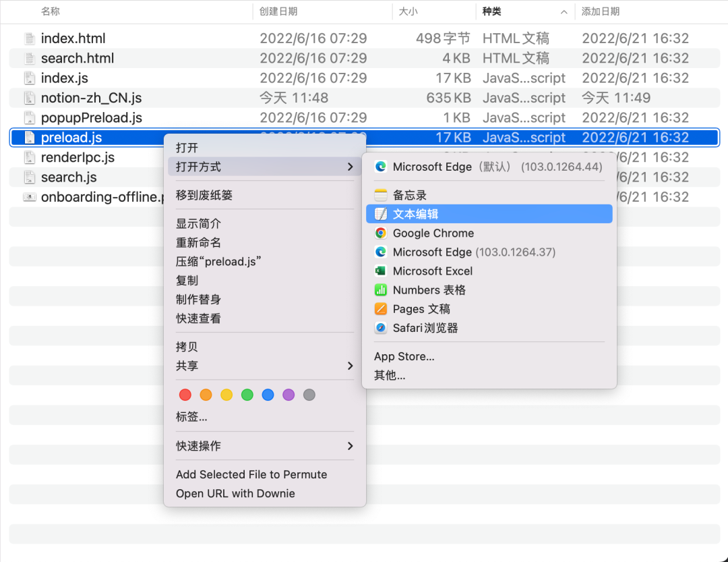Viewport: 728px width, 562px height.
Task: Choose 拷贝 in the context menu
Action: [187, 347]
